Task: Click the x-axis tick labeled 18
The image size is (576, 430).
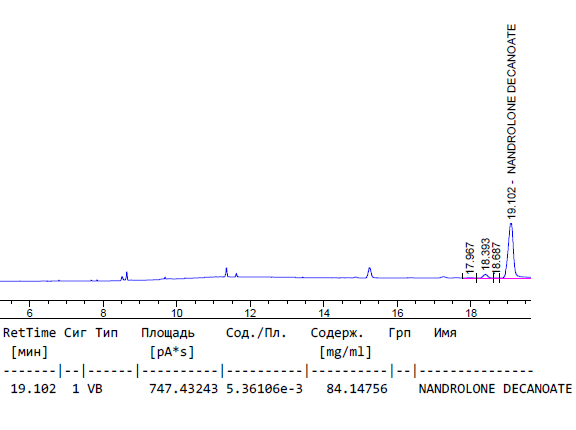Action: pyautogui.click(x=471, y=313)
